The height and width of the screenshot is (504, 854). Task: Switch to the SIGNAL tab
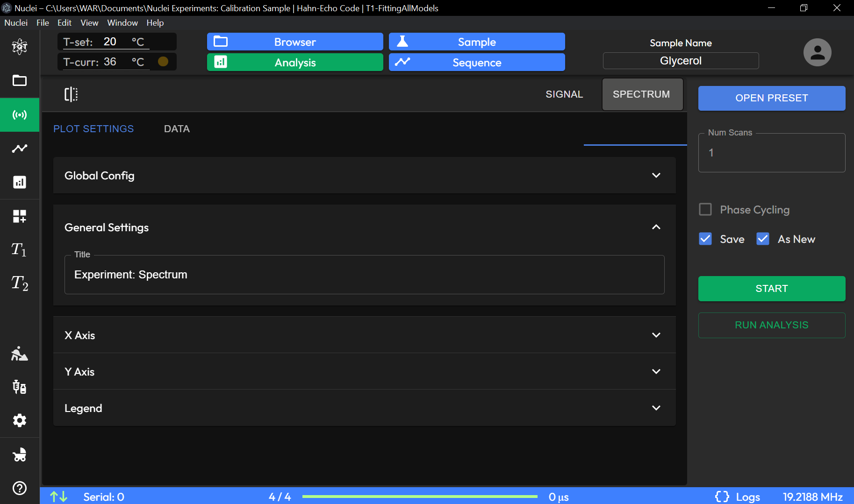[564, 94]
